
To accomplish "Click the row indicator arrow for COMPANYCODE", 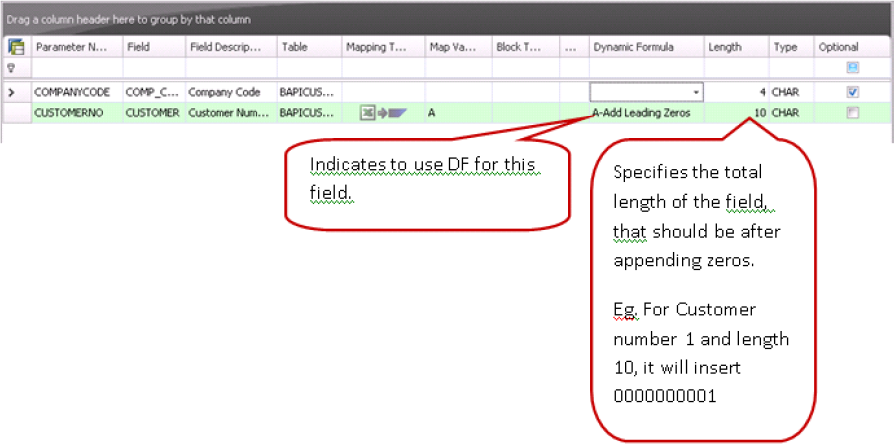I will (13, 92).
